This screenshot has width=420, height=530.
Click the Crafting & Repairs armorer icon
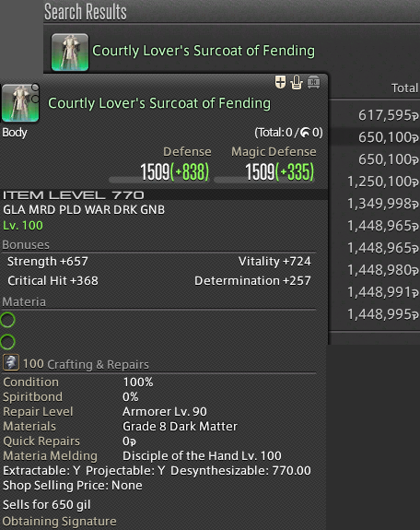11,362
